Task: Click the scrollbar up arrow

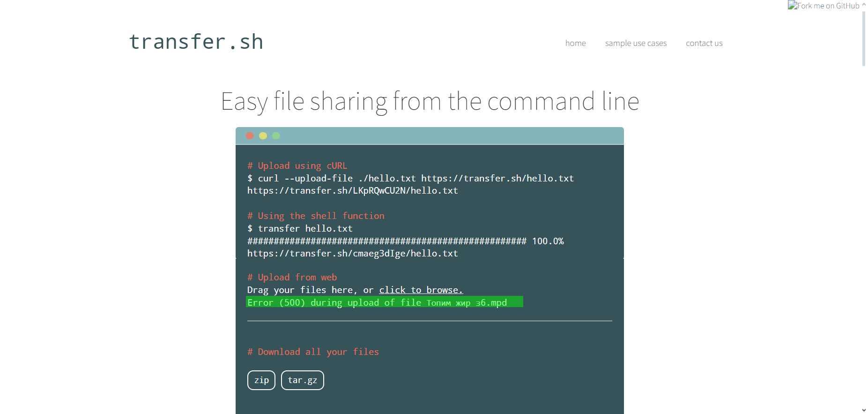Action: point(864,4)
